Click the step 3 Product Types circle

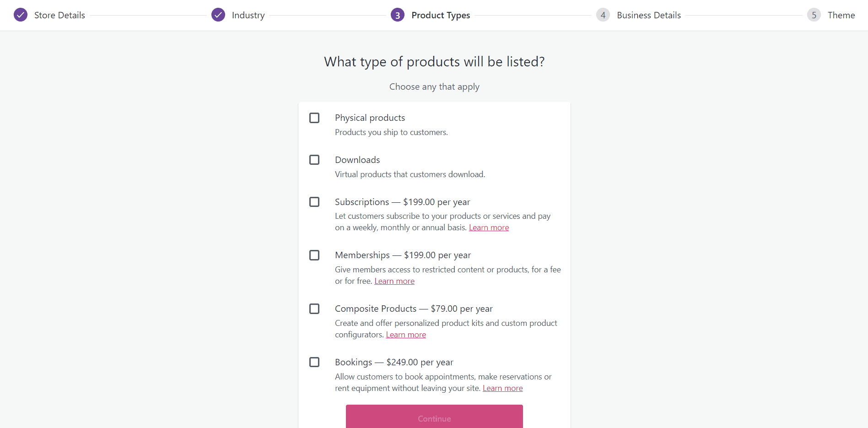point(398,15)
